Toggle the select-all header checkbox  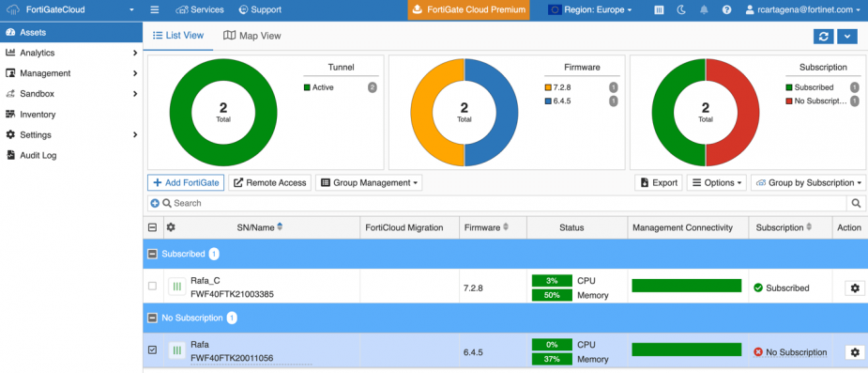click(153, 227)
